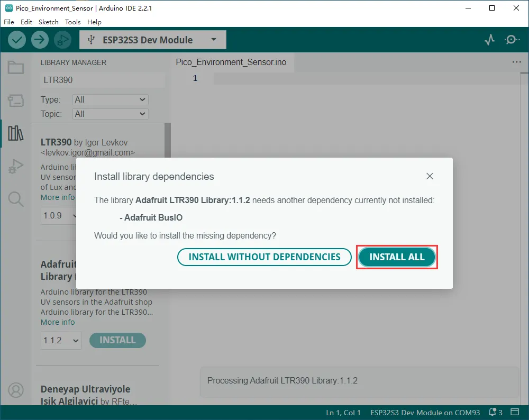Image resolution: width=529 pixels, height=420 pixels.
Task: Click the Upload arrow icon
Action: [x=40, y=40]
